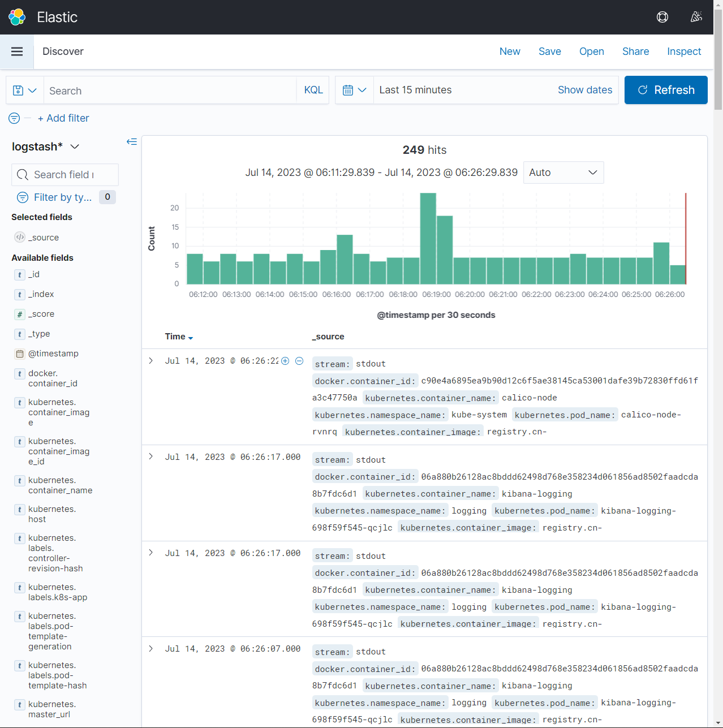Image resolution: width=723 pixels, height=728 pixels.
Task: Click filter-out minus icon on first row
Action: 299,361
